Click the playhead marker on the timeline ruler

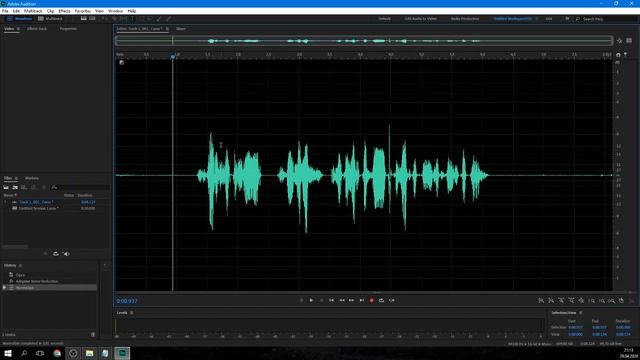pyautogui.click(x=173, y=56)
